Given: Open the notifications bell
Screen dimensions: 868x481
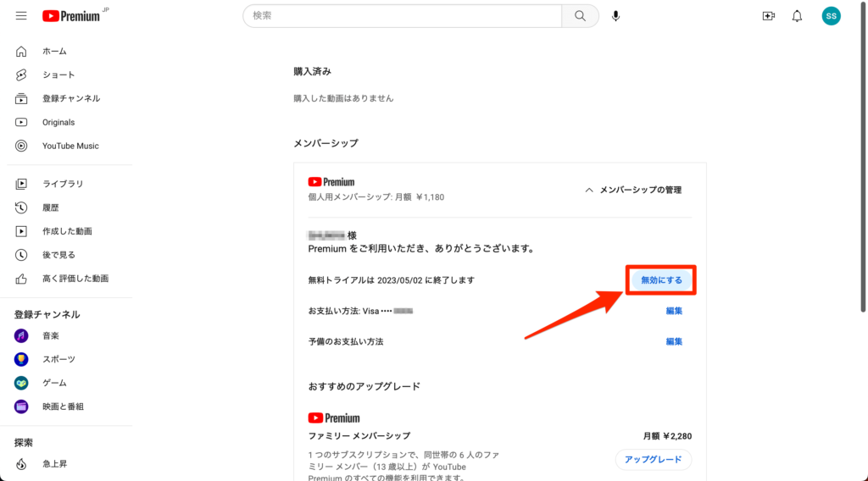Looking at the screenshot, I should (797, 16).
